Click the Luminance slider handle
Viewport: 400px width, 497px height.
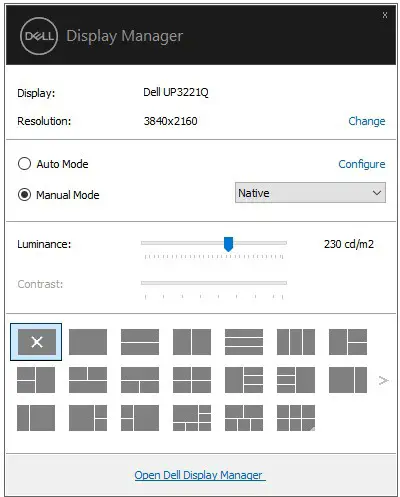tap(228, 244)
